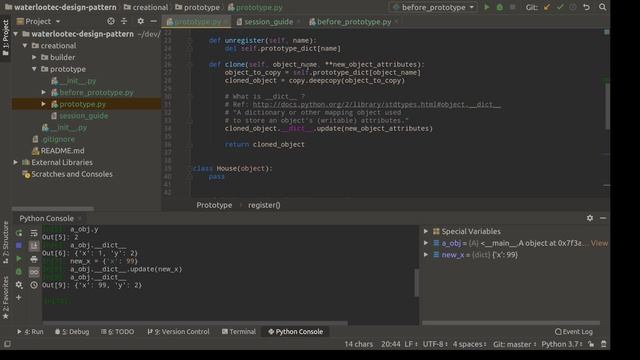Open the docs.python.org link in the comment
The height and width of the screenshot is (360, 640).
click(x=376, y=104)
